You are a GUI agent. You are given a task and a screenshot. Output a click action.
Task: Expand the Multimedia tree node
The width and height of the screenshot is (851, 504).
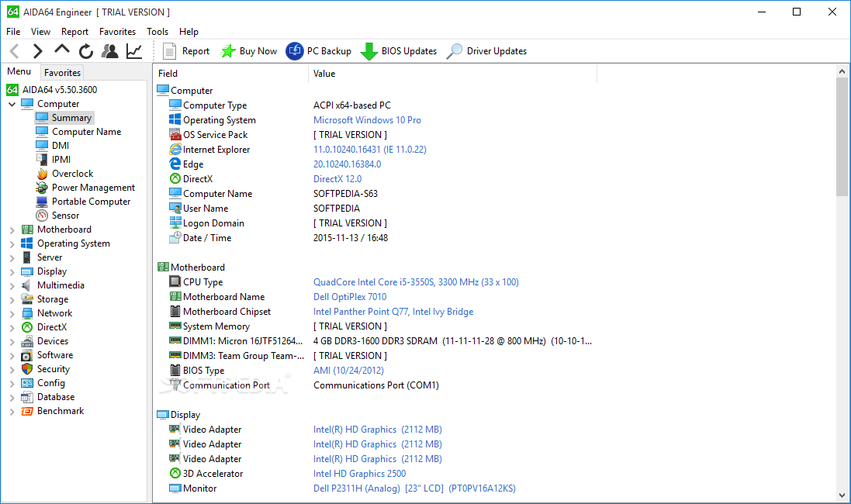12,286
